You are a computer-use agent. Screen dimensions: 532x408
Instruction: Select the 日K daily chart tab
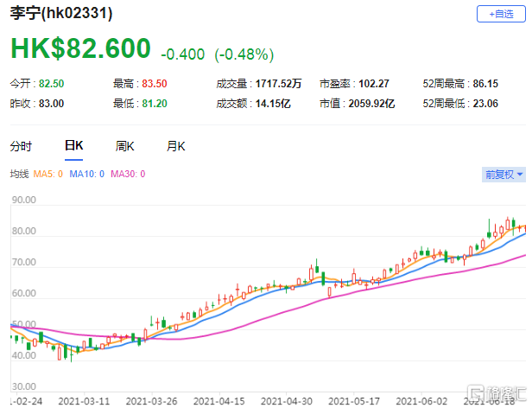point(73,146)
